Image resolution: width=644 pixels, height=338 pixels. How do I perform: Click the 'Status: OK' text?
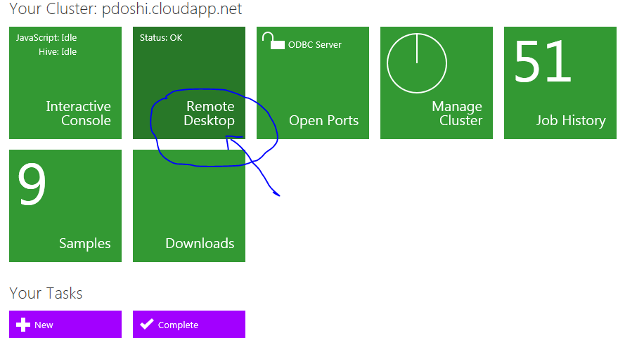[161, 38]
